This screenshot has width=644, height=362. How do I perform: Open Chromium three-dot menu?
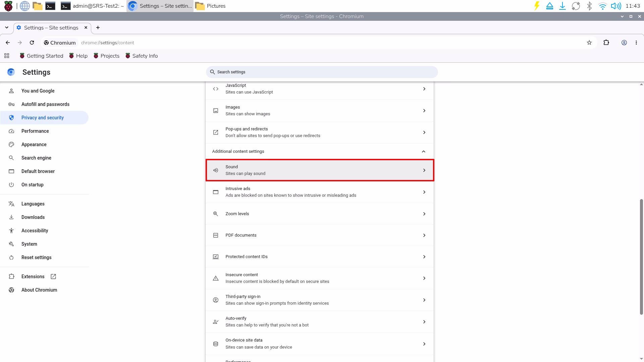636,43
